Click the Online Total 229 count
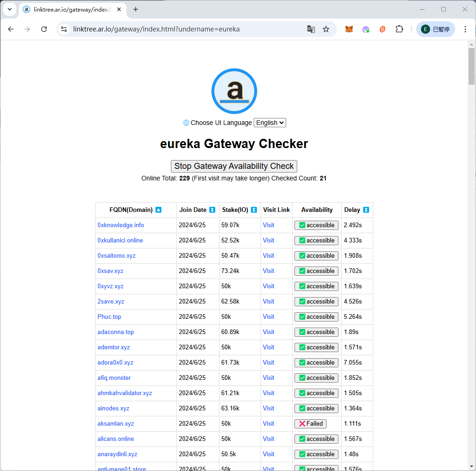Screen dimensions: 476x471 click(184, 178)
